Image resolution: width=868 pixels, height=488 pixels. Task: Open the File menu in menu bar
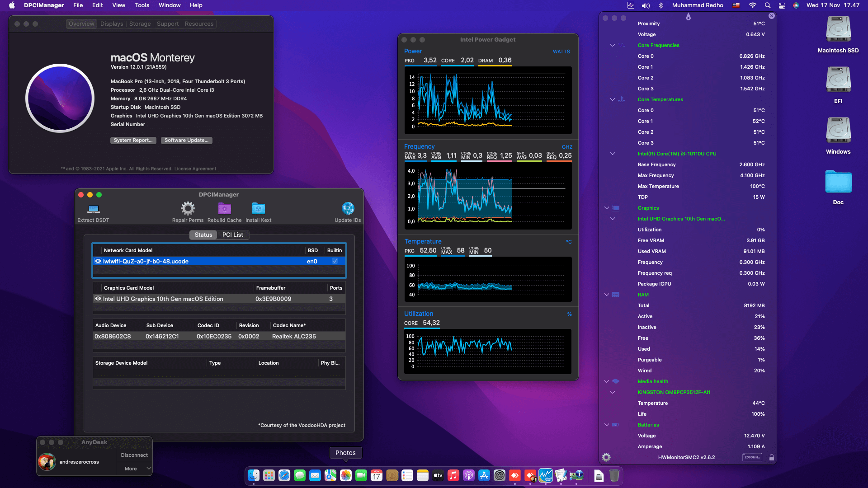click(78, 5)
